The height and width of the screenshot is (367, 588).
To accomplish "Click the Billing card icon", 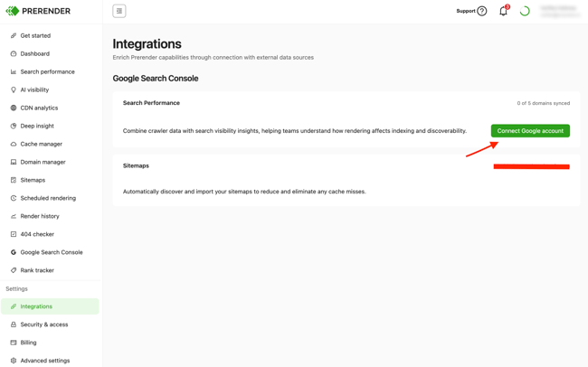I will point(14,343).
